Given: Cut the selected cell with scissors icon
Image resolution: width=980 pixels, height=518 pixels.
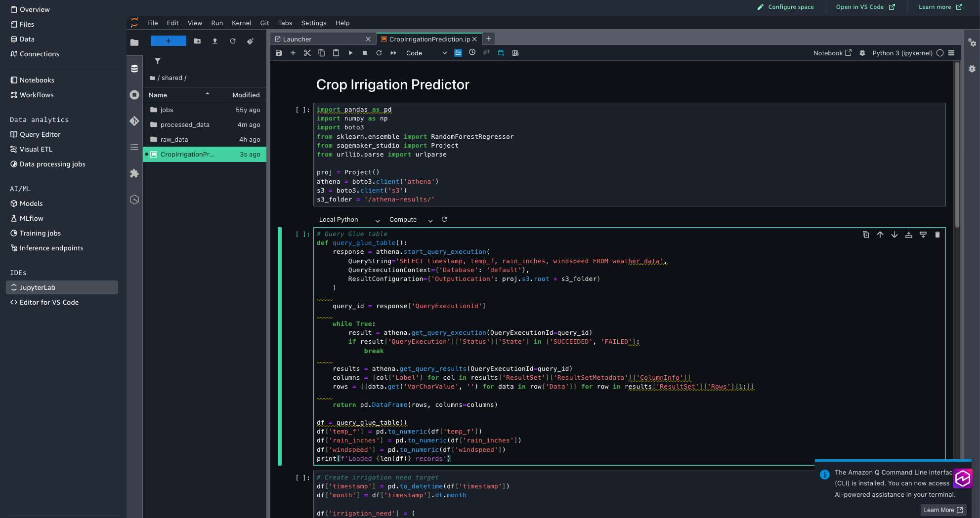Looking at the screenshot, I should coord(307,53).
